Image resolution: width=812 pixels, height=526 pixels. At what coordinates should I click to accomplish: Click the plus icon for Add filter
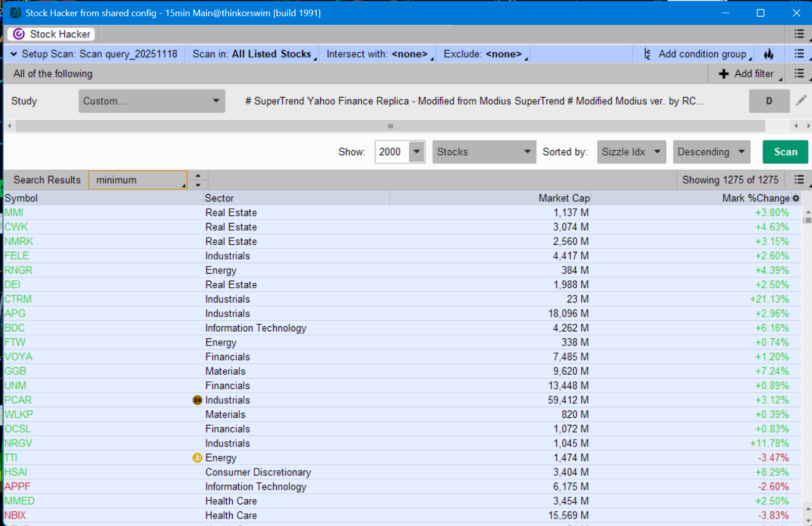[x=724, y=74]
